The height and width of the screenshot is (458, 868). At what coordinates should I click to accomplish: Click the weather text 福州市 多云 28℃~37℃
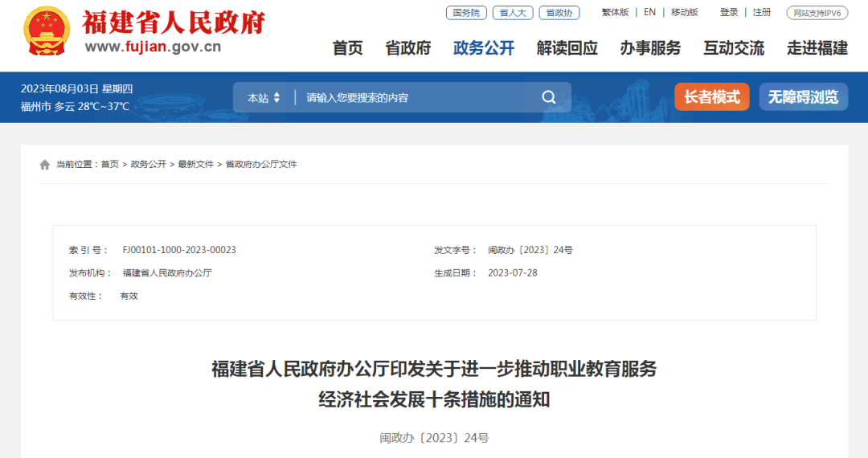[76, 106]
